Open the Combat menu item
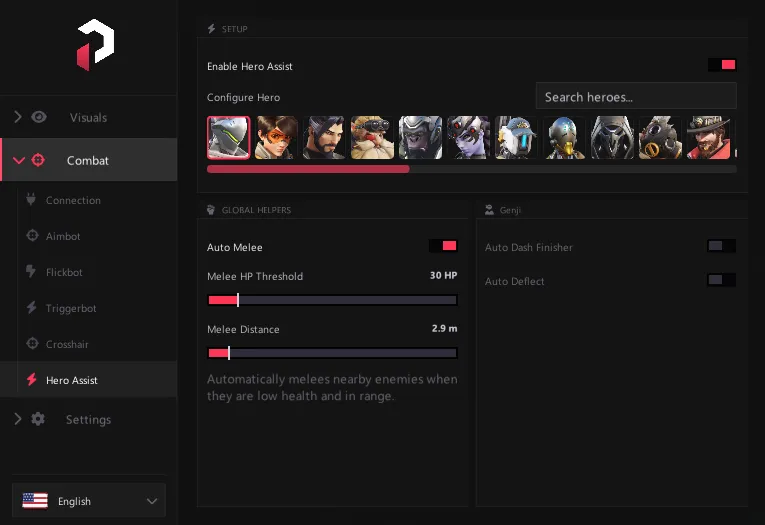 point(89,160)
